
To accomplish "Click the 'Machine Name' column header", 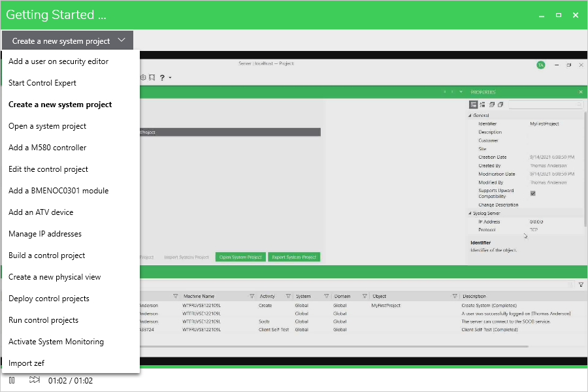I will 199,297.
